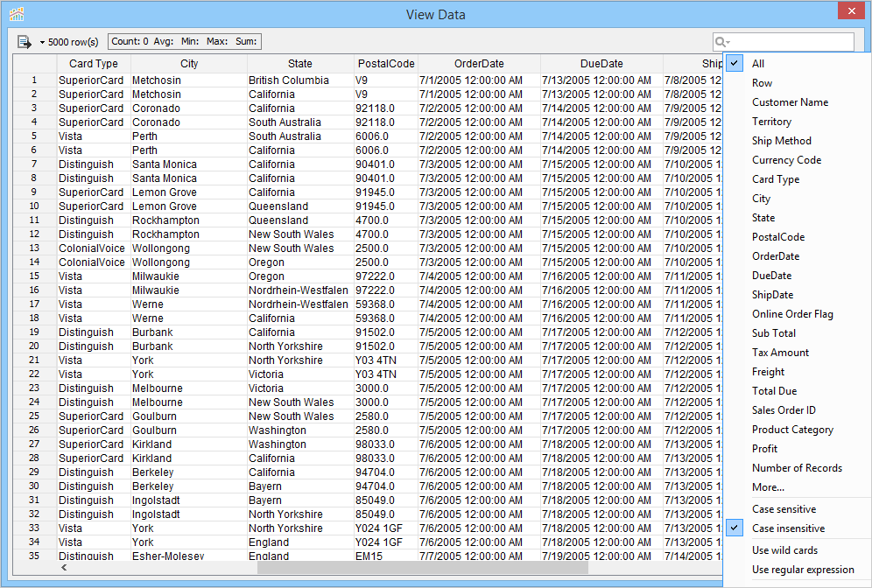
Task: Select Ship Method in search menu
Action: pos(797,141)
